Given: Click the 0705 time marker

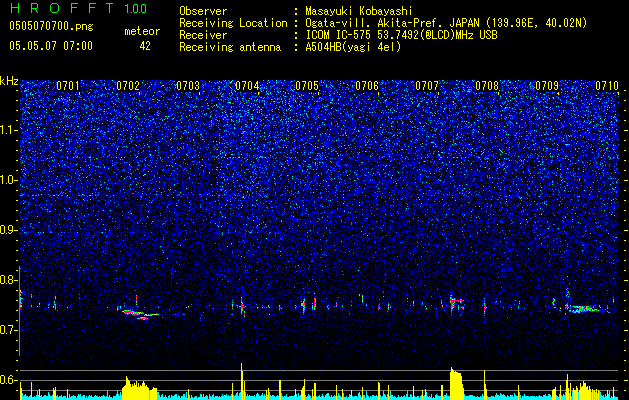Looking at the screenshot, I should click(x=307, y=85).
